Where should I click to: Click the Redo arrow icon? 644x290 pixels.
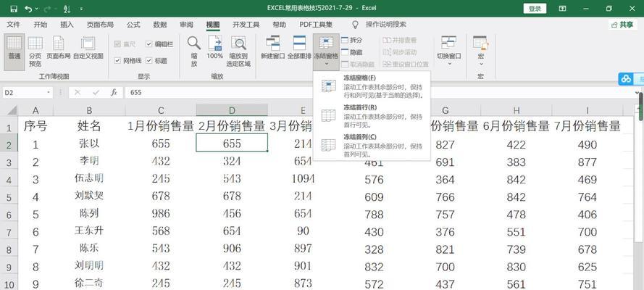[x=46, y=9]
